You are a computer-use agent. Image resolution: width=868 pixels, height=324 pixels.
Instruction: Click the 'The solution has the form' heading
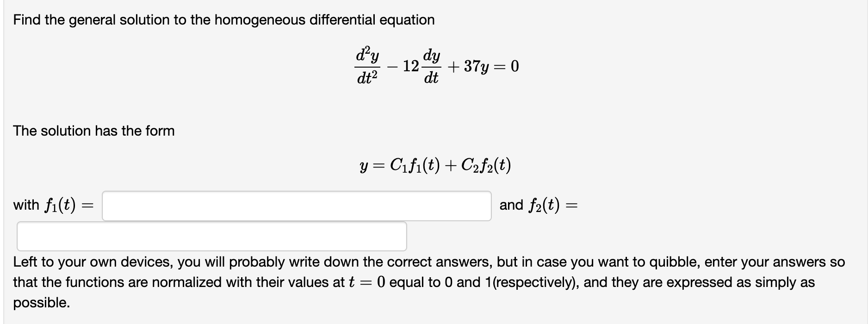pos(93,131)
